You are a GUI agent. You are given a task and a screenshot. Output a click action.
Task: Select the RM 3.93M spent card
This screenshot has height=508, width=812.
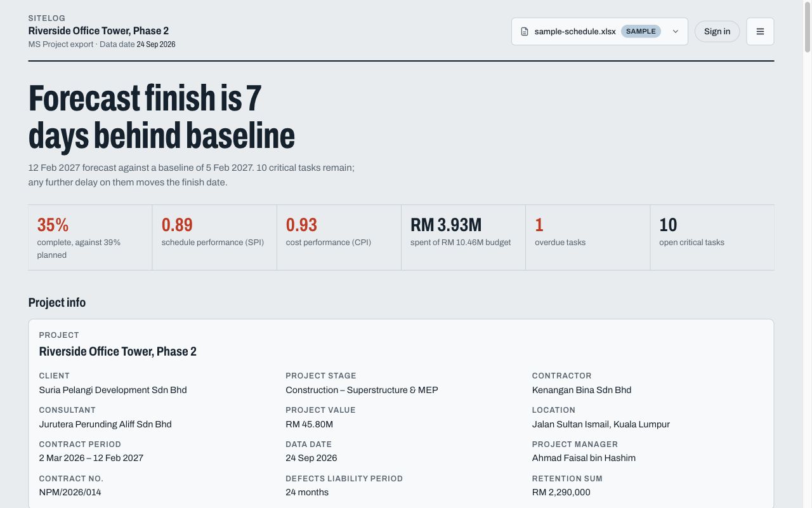pos(463,237)
